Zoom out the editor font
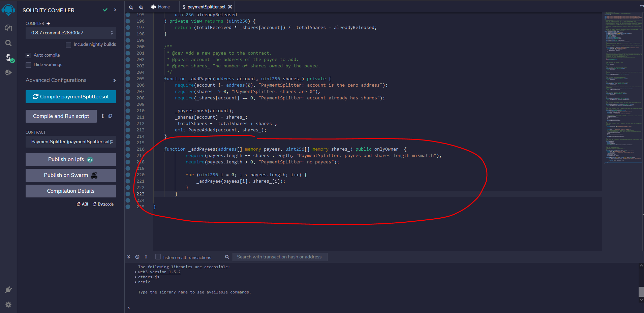This screenshot has height=313, width=644. coord(131,7)
